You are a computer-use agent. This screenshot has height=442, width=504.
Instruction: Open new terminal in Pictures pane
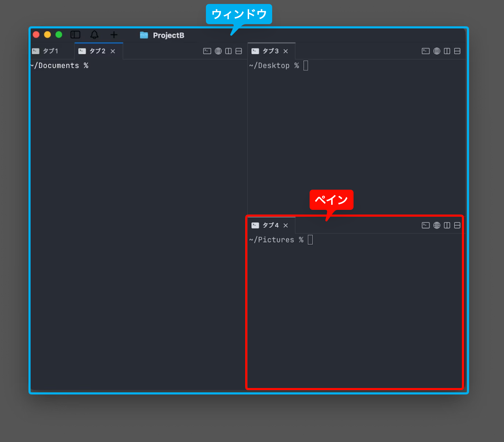click(x=426, y=225)
